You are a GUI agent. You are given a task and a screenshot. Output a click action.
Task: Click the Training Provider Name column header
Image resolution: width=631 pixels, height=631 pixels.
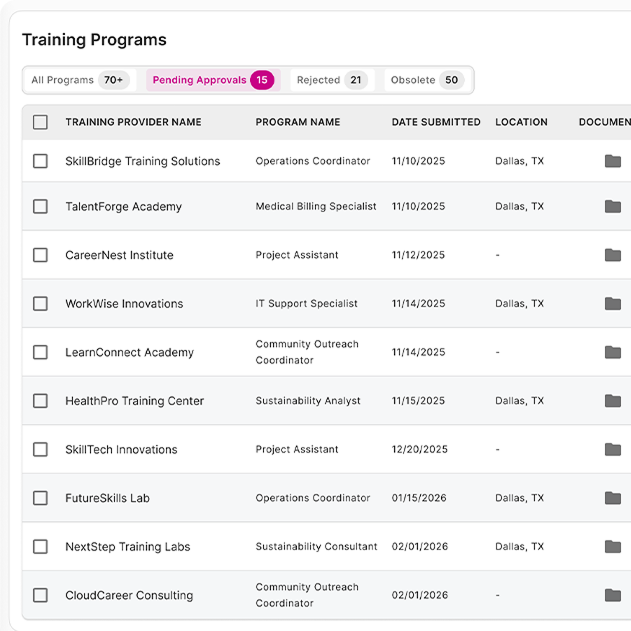coord(133,122)
